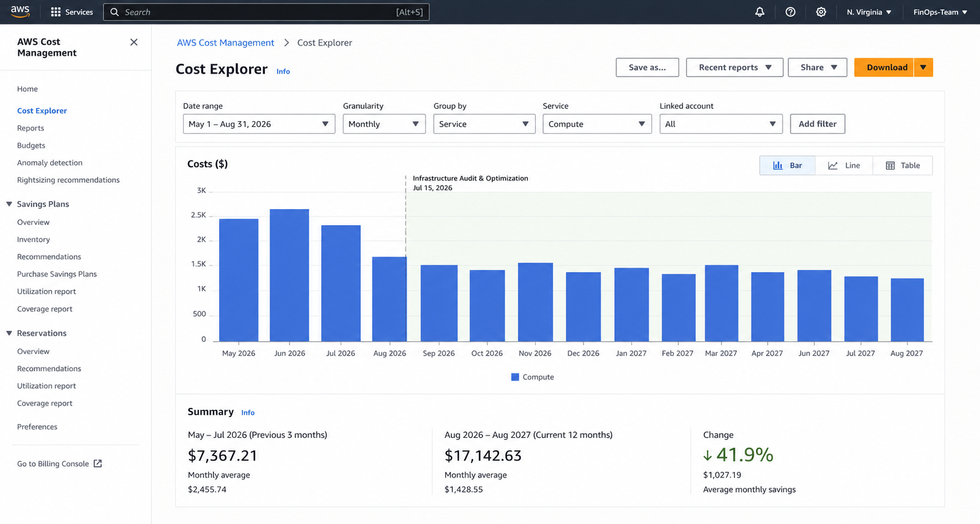Open Reservations Coverage report

pyautogui.click(x=45, y=403)
